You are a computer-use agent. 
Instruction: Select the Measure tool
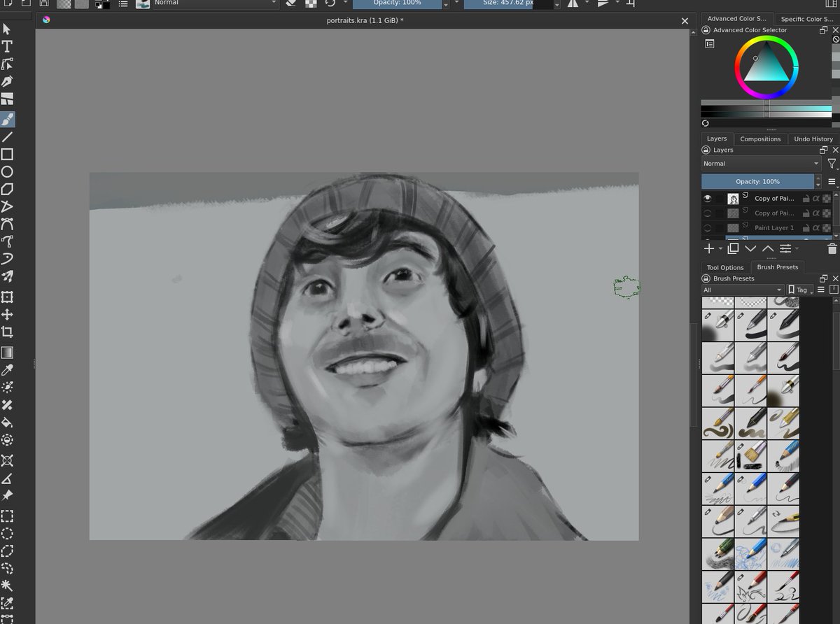tap(7, 478)
